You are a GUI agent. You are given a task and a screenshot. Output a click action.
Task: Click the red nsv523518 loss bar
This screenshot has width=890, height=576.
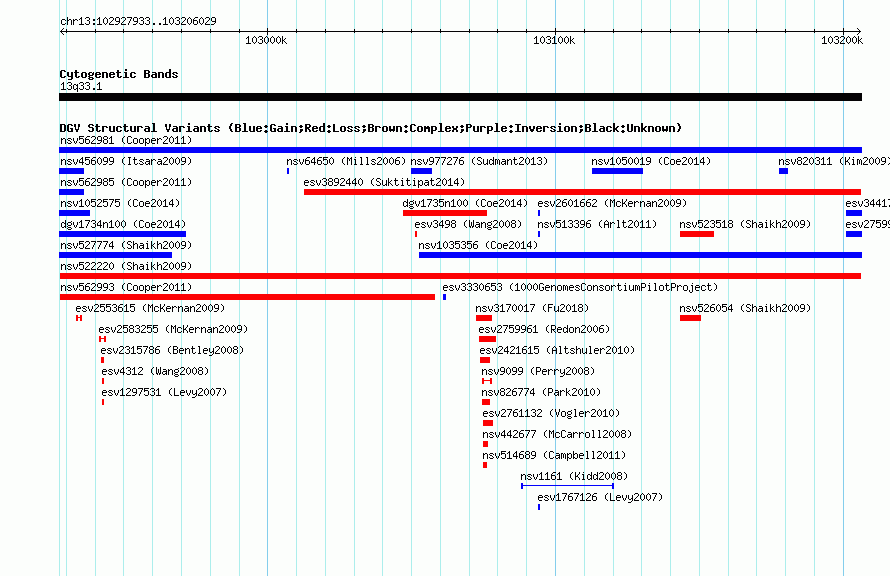pos(696,234)
